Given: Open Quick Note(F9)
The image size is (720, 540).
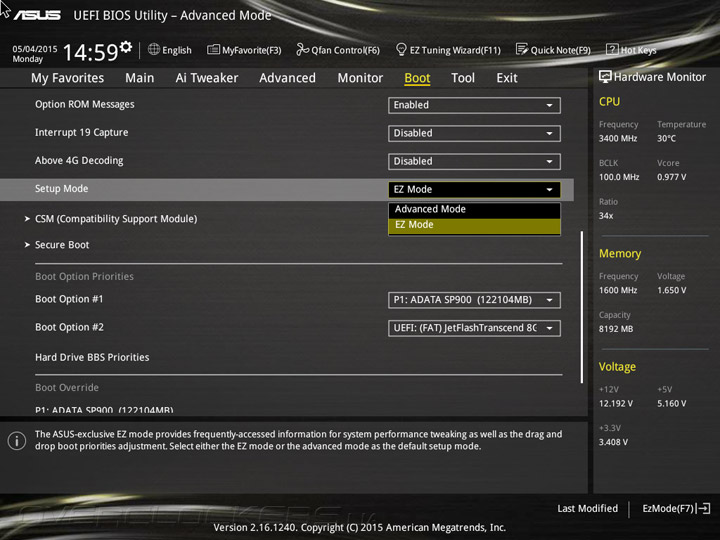Looking at the screenshot, I should click(x=553, y=50).
